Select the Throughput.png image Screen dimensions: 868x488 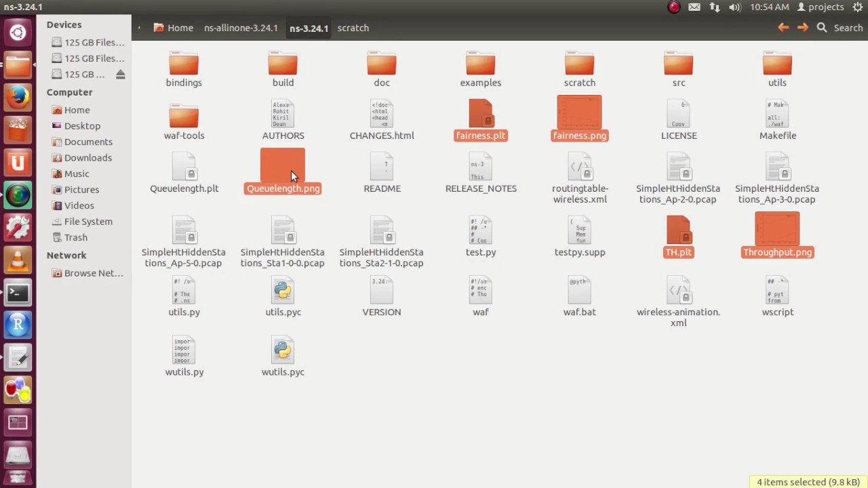tap(777, 235)
